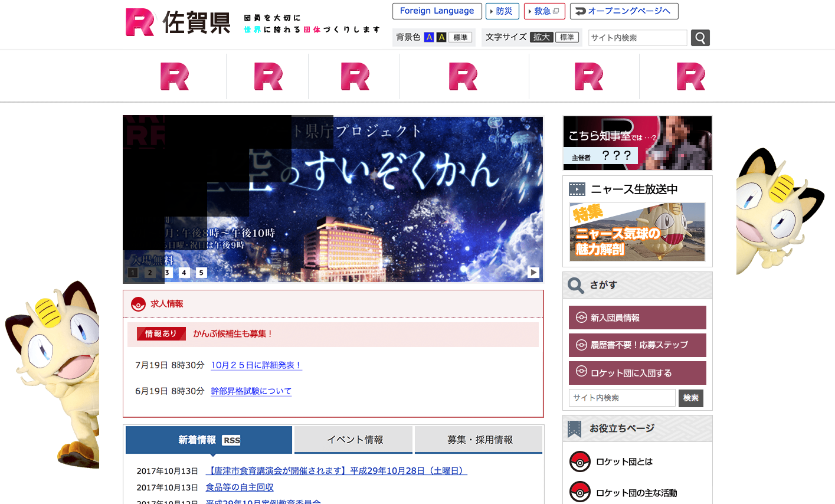Reset background color with 標準 button

pyautogui.click(x=460, y=37)
